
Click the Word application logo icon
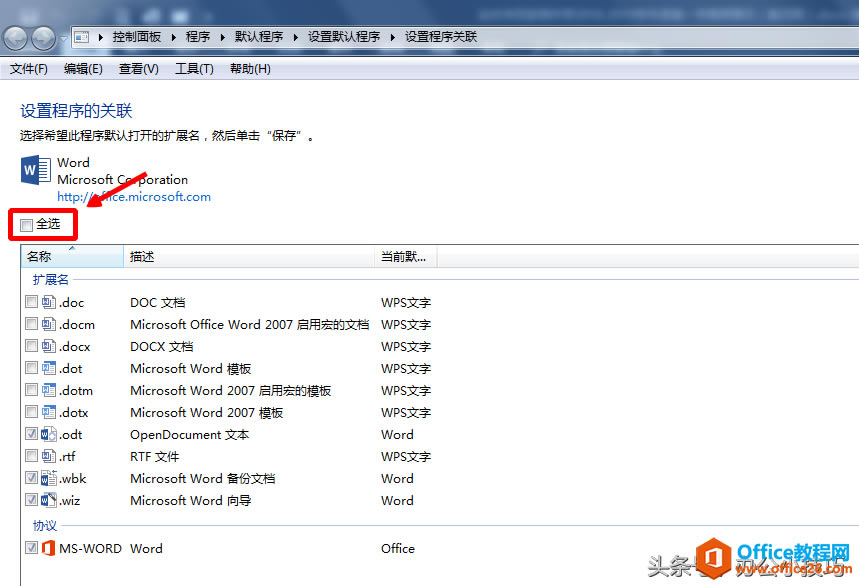[36, 170]
